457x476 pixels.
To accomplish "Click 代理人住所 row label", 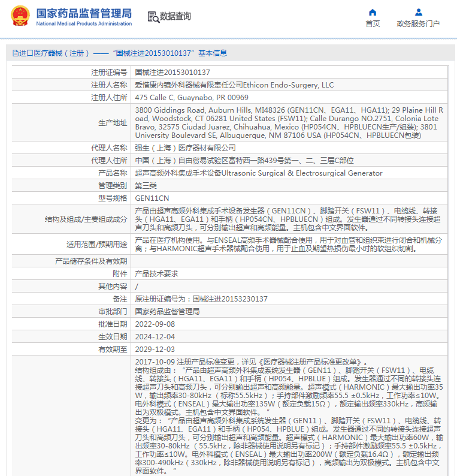I will pyautogui.click(x=109, y=160).
